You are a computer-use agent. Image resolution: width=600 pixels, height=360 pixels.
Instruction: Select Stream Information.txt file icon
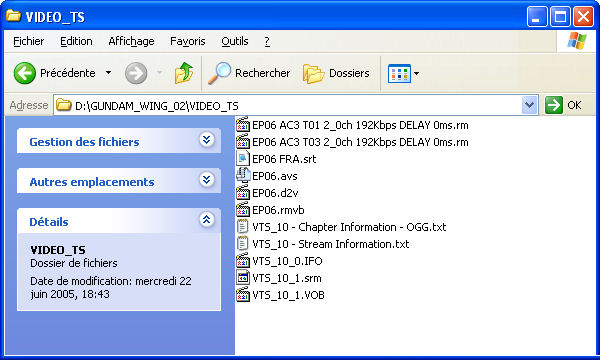[x=243, y=243]
